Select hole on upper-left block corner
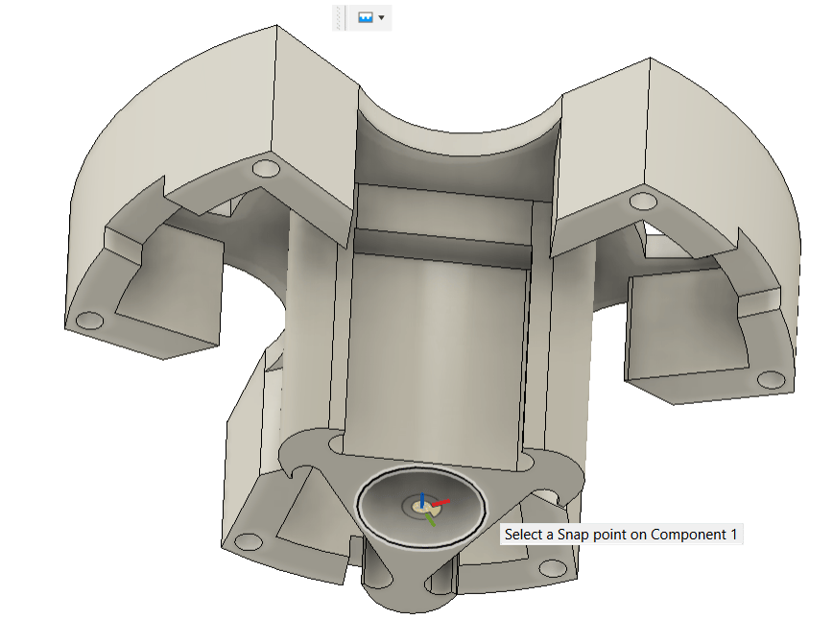The image size is (833, 644). point(266,169)
